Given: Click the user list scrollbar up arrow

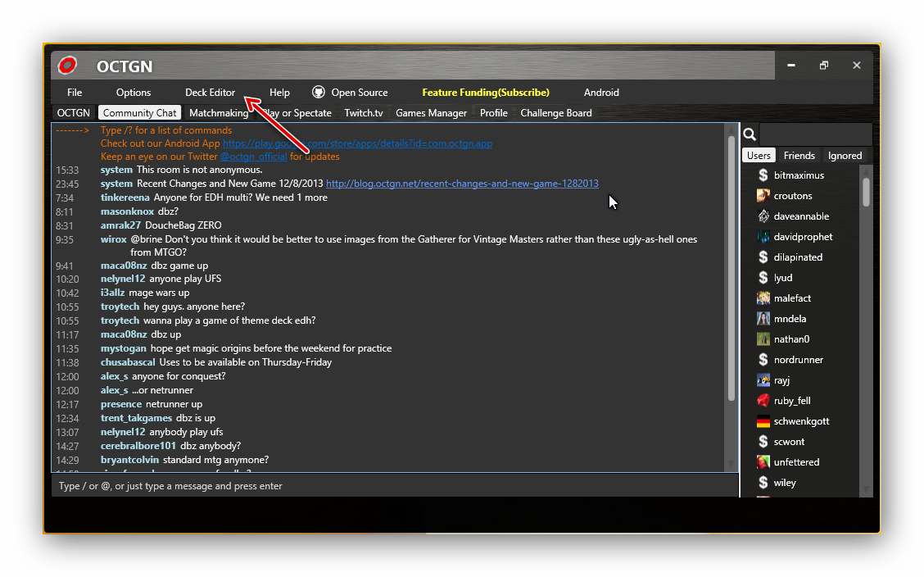Looking at the screenshot, I should (x=867, y=170).
